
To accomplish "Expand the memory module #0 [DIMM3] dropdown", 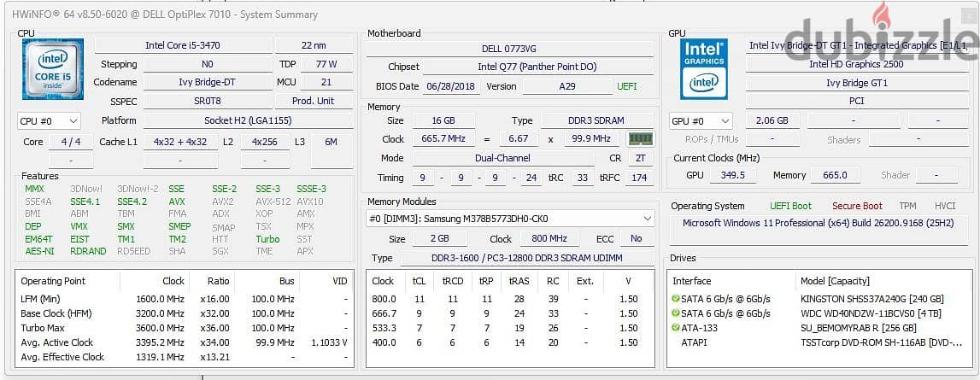I will pos(510,219).
